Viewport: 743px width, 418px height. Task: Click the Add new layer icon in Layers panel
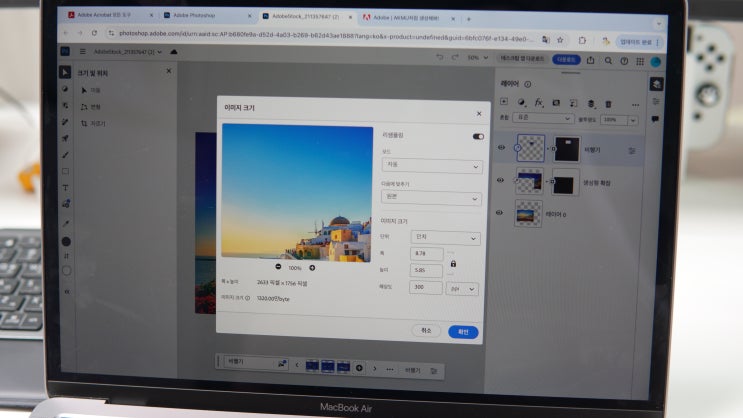point(504,101)
